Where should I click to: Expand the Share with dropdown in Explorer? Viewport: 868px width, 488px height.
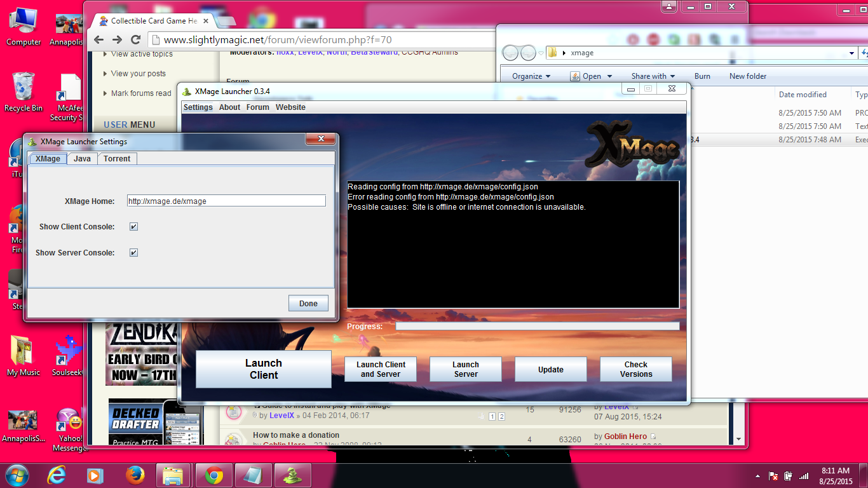pyautogui.click(x=653, y=76)
